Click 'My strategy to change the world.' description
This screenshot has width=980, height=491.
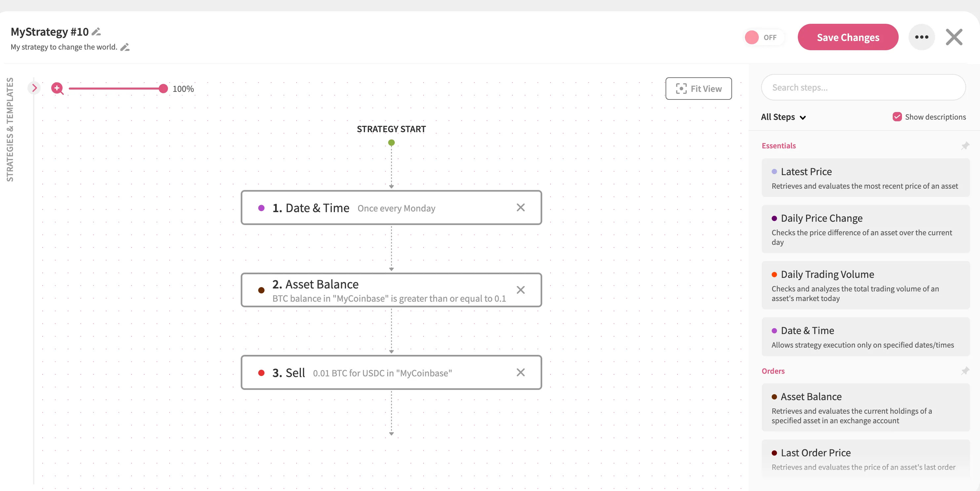pyautogui.click(x=64, y=47)
